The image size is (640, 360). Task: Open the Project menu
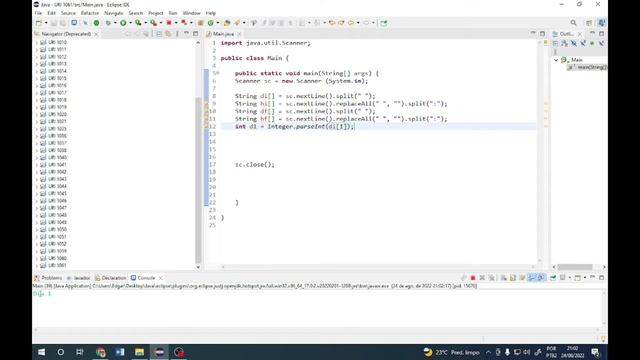(x=156, y=13)
